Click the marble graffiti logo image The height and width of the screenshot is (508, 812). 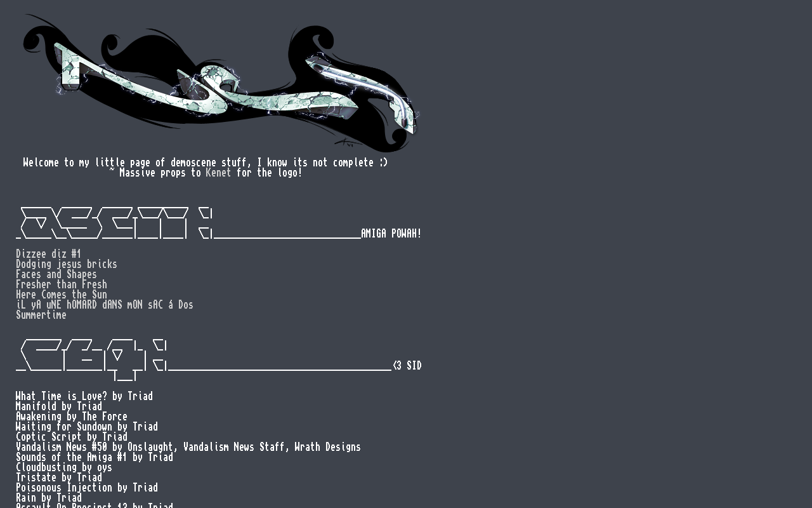pos(221,83)
